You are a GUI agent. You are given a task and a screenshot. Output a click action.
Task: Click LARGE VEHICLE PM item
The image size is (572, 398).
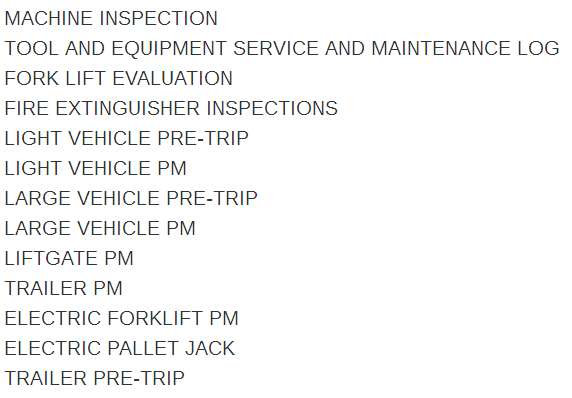100,228
